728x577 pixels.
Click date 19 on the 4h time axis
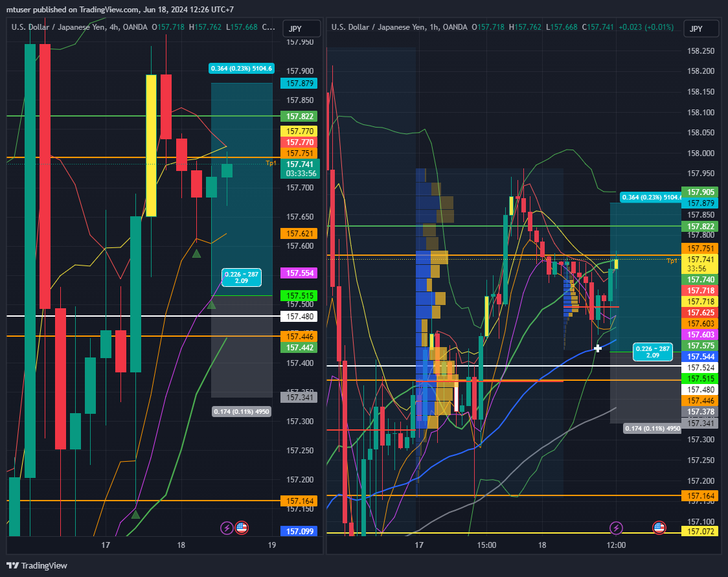click(x=271, y=545)
